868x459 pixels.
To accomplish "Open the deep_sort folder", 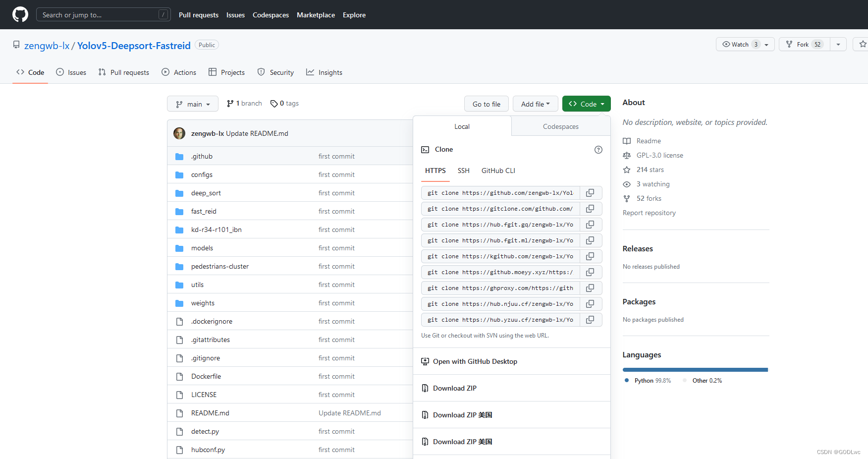I will [x=206, y=193].
